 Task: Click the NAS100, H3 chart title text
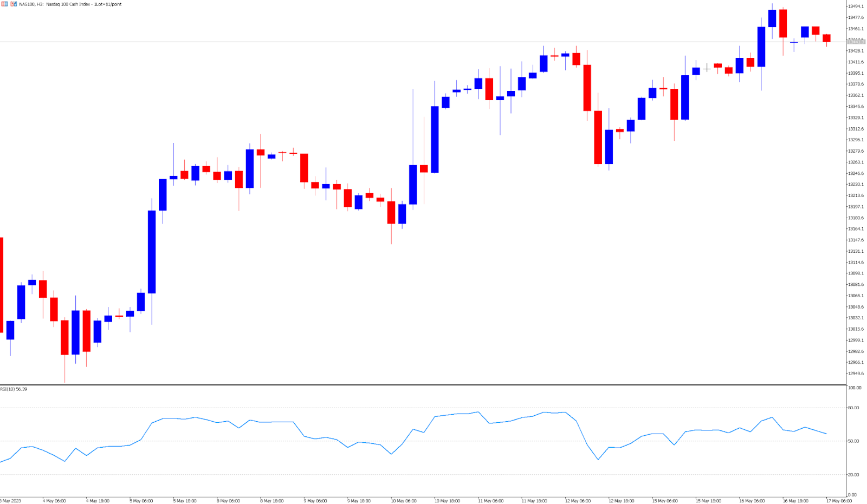70,4
